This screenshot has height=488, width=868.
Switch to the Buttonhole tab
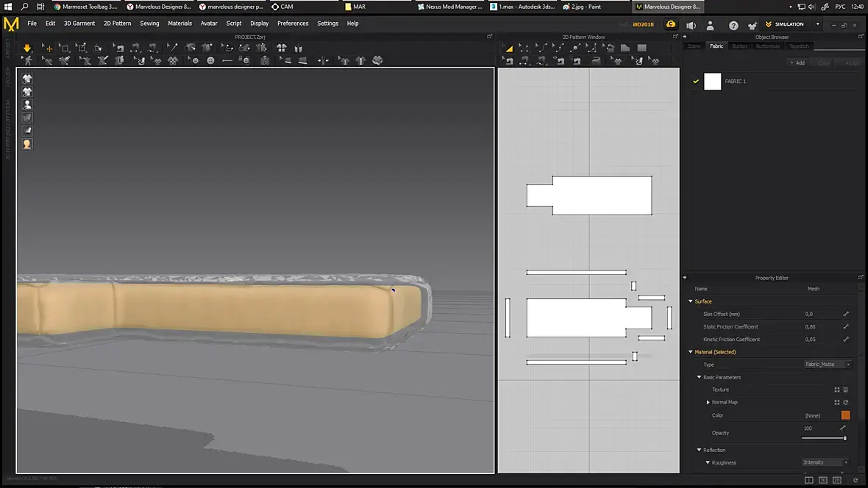[768, 46]
